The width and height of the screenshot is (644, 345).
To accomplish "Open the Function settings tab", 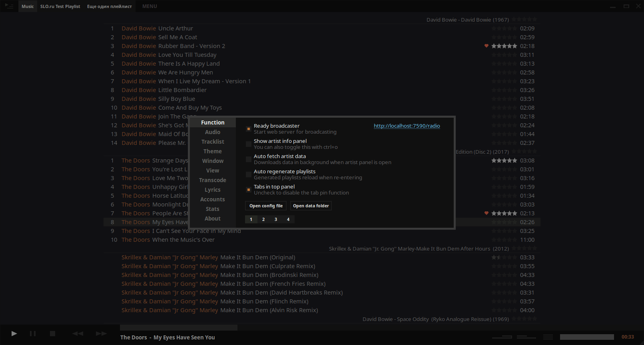I will (x=213, y=122).
